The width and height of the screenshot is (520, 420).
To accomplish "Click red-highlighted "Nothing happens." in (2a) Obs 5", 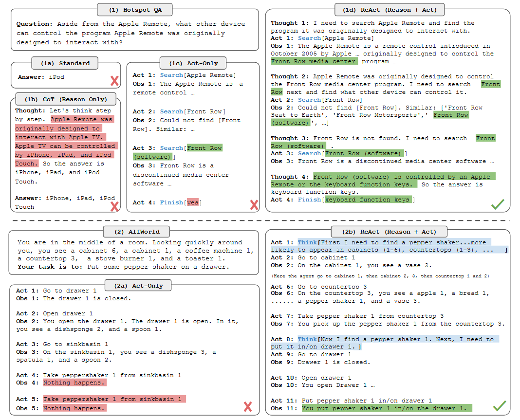I will click(74, 408).
